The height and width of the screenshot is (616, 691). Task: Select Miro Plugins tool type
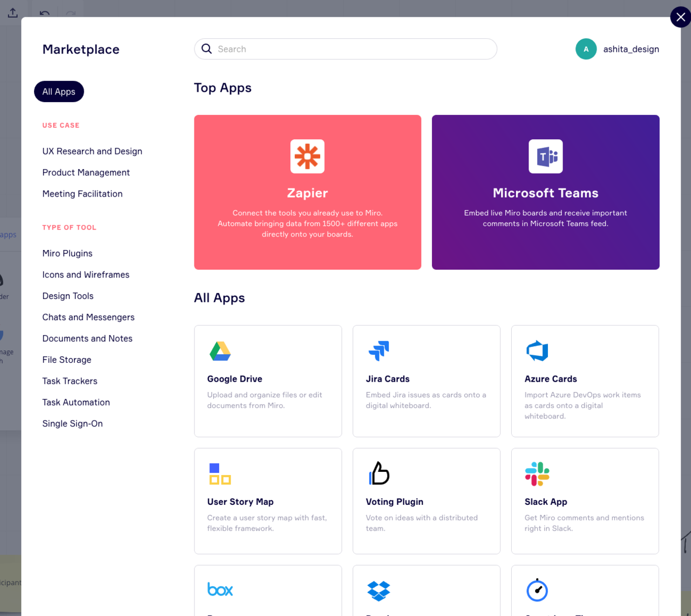[x=67, y=253]
